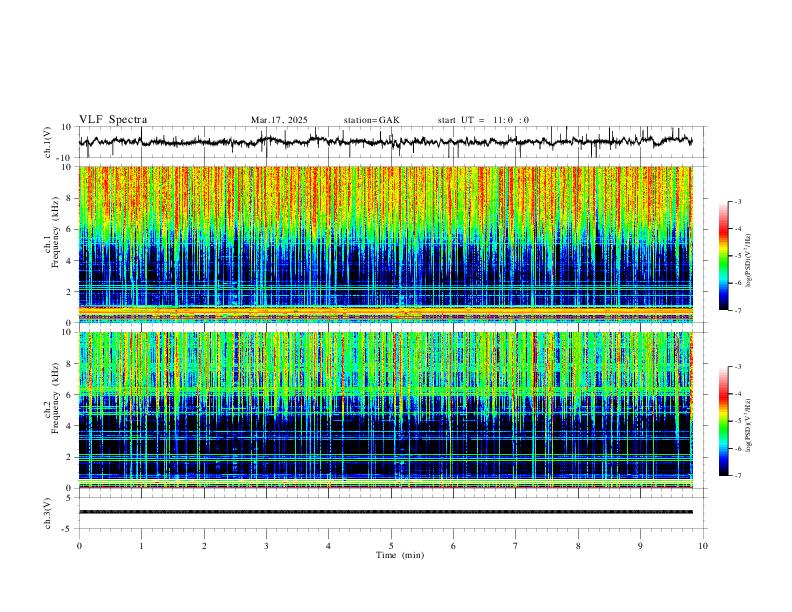Click inside the ch.2 spectrogram panel
The image size is (792, 612).
pos(385,410)
